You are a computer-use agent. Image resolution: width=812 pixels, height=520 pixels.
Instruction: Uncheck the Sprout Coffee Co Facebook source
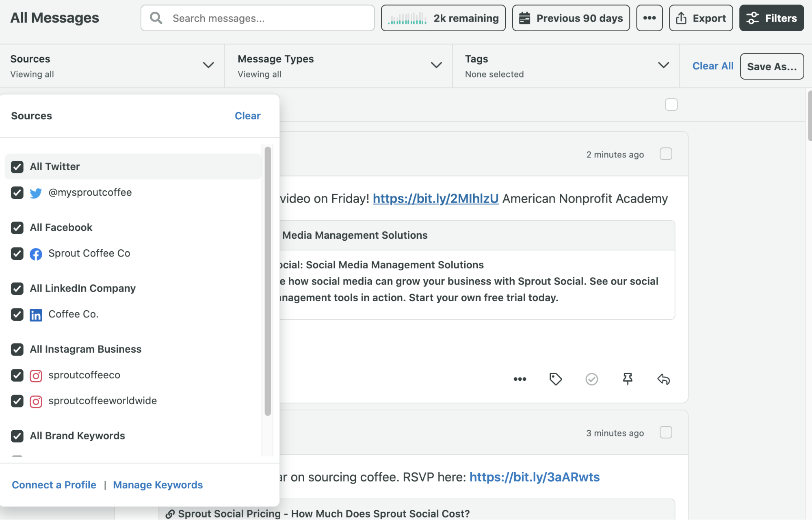coord(17,253)
